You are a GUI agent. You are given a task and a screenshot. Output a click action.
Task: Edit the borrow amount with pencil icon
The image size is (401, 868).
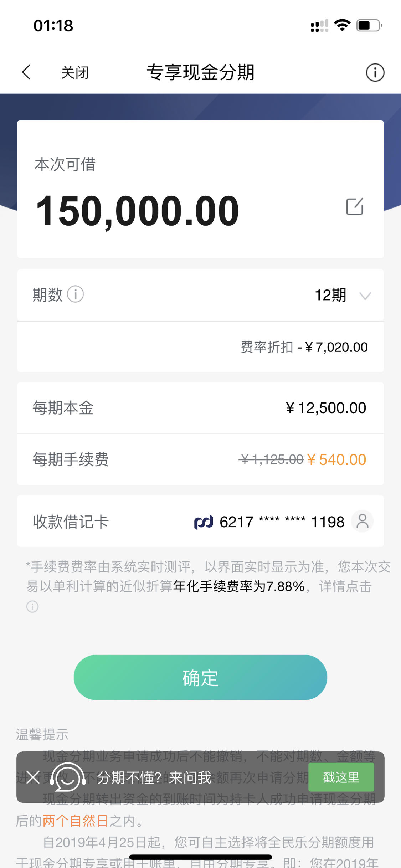click(x=355, y=206)
